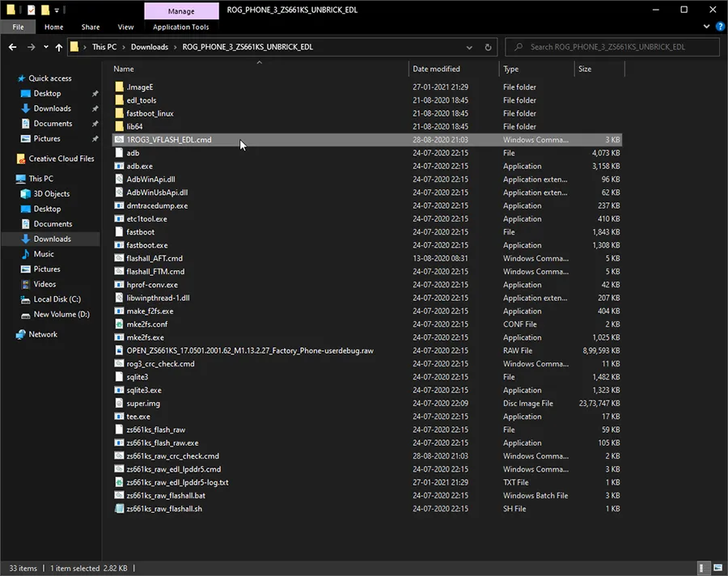Select Local Disk (C:) in navigation pane

coord(57,299)
